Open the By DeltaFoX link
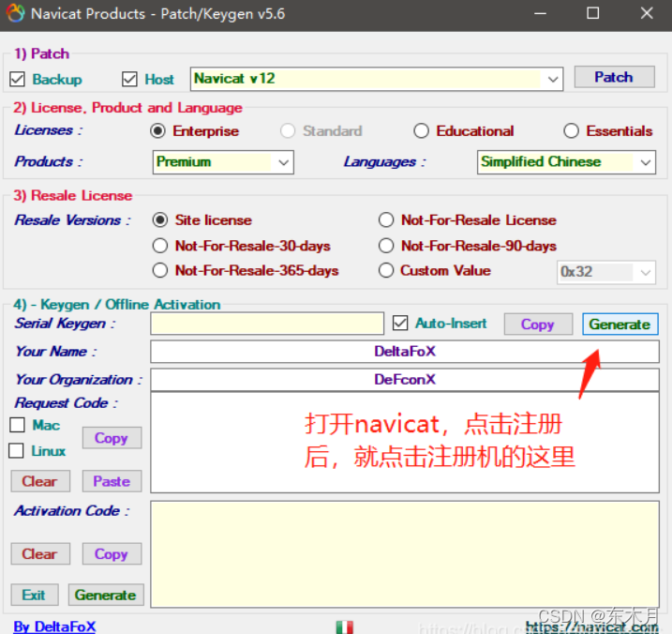 tap(54, 627)
